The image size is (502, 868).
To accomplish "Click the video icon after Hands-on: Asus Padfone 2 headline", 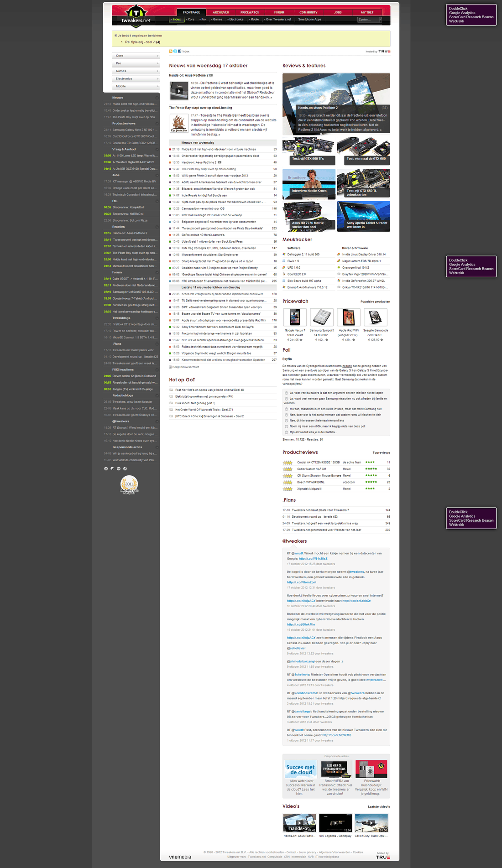I will point(211,75).
